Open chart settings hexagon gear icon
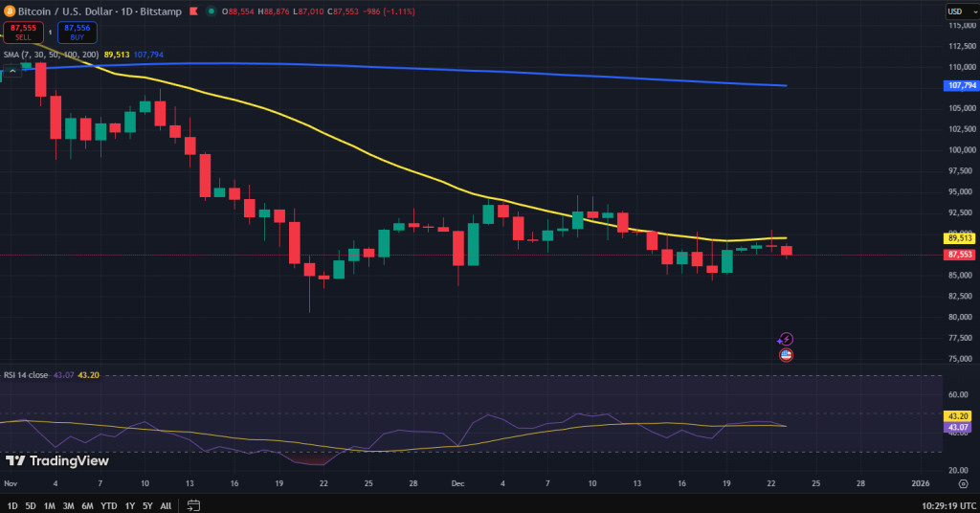Image resolution: width=980 pixels, height=513 pixels. [x=963, y=483]
